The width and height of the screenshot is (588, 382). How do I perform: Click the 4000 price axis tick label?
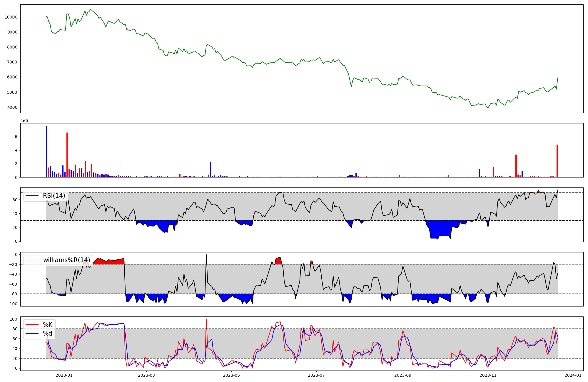[x=12, y=107]
